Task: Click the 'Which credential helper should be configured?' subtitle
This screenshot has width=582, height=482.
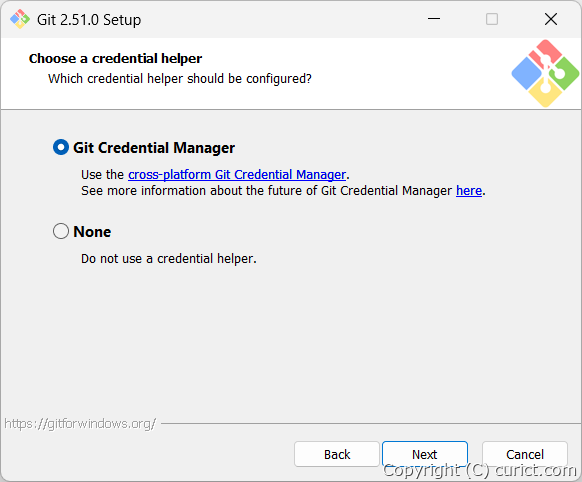Action: pos(180,79)
